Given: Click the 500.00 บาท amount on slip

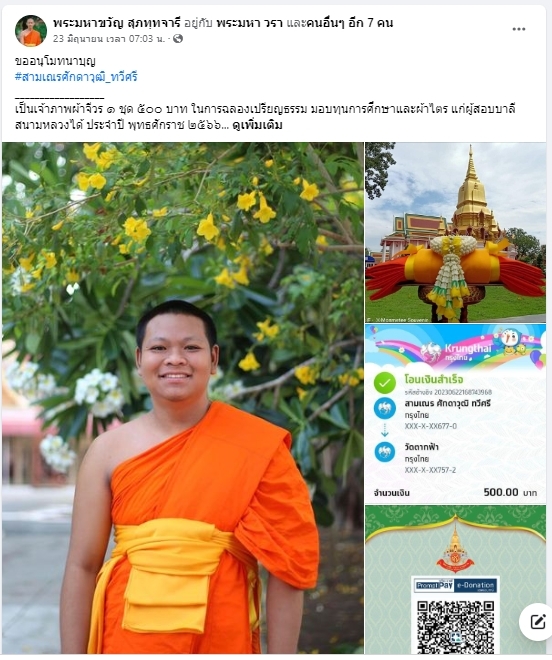Looking at the screenshot, I should pos(510,492).
